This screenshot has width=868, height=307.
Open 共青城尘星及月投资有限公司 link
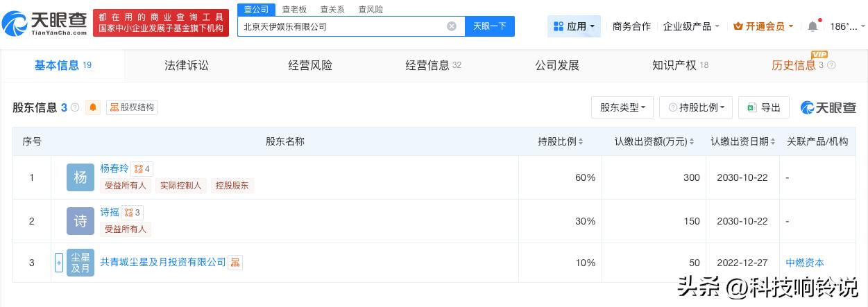point(163,263)
